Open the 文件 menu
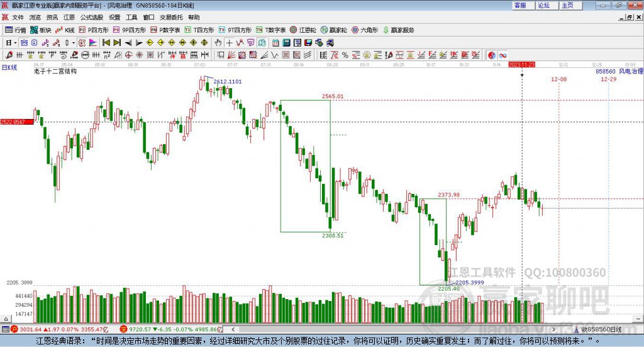Viewport: 644px width, 347px height. (18, 17)
